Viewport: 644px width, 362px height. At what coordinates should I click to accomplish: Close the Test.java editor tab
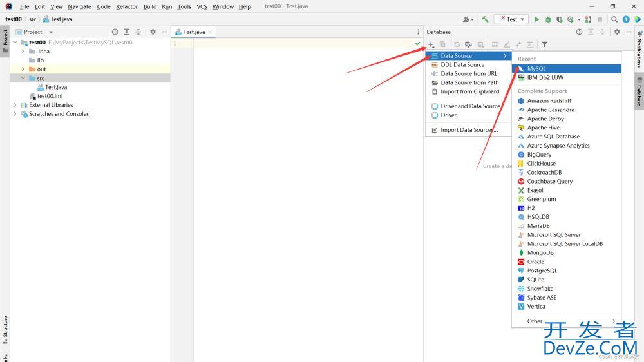pos(211,32)
